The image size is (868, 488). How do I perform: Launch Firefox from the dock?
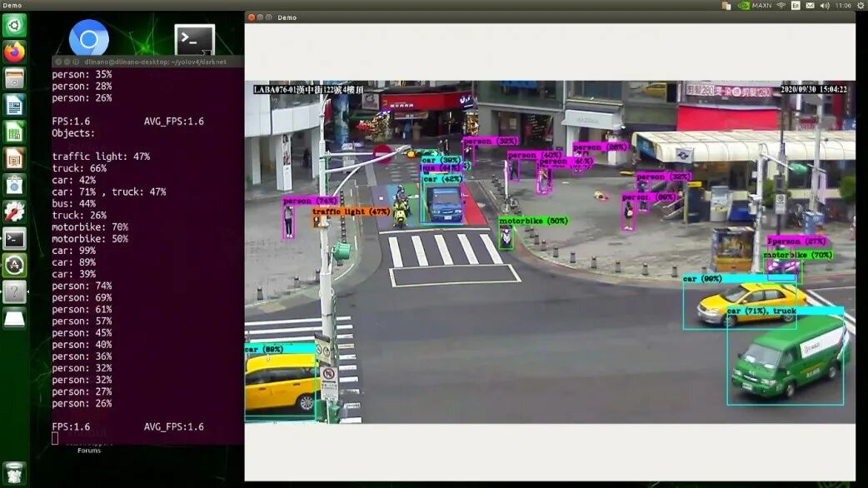[x=14, y=52]
